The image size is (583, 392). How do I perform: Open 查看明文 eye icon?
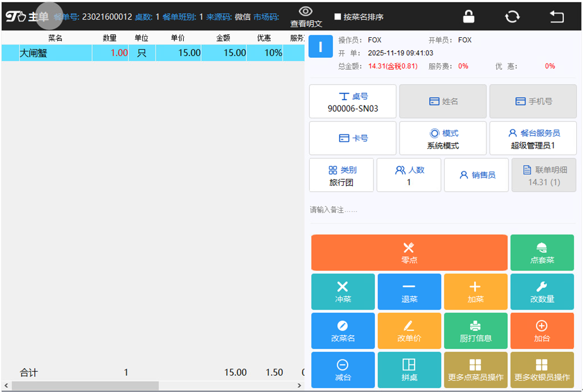click(x=306, y=12)
